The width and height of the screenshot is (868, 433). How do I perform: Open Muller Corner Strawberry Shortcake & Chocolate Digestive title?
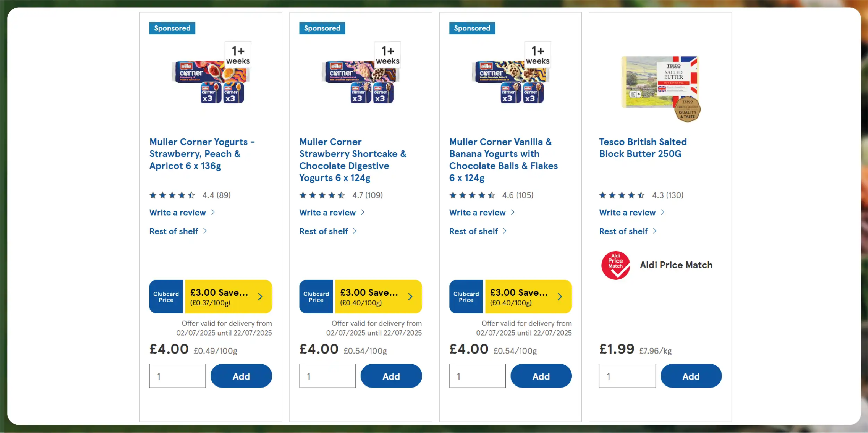click(352, 160)
